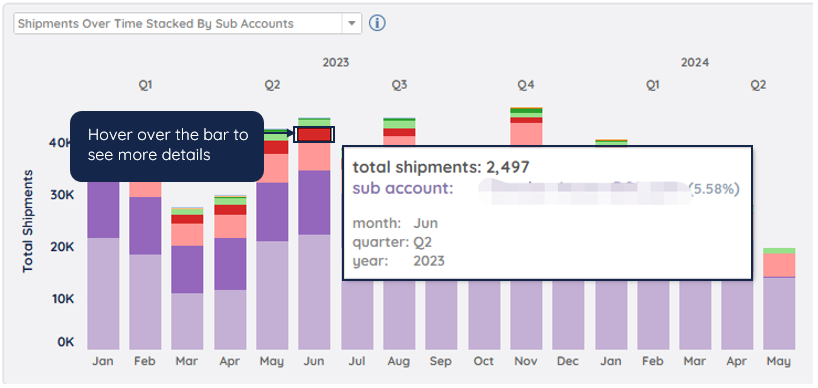Click the highlighted red segment of June bar

pos(314,134)
